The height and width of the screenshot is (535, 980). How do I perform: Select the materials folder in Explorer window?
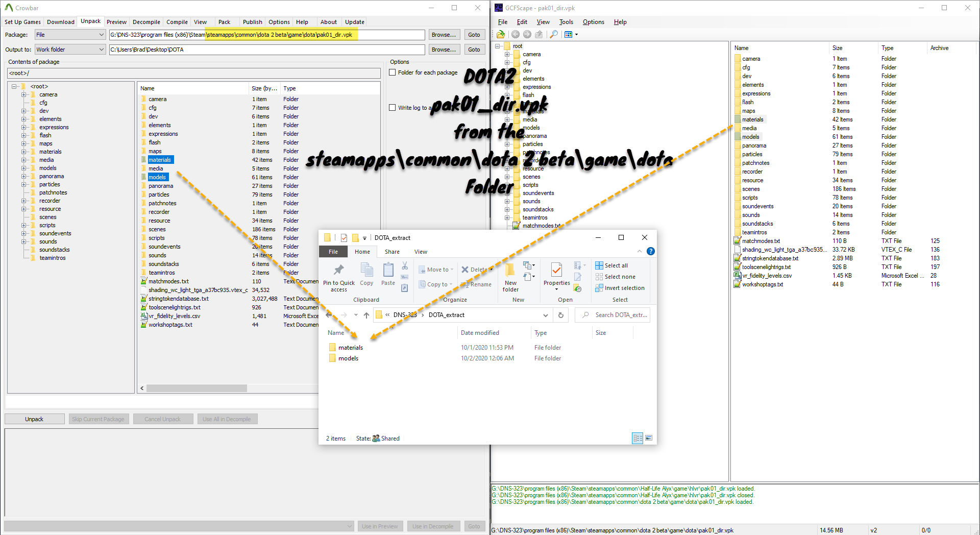351,348
